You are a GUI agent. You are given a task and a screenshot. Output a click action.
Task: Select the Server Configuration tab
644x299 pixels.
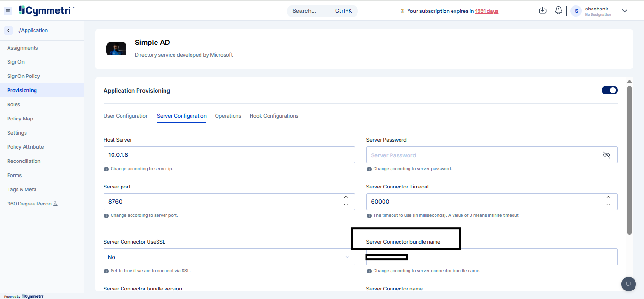point(182,116)
